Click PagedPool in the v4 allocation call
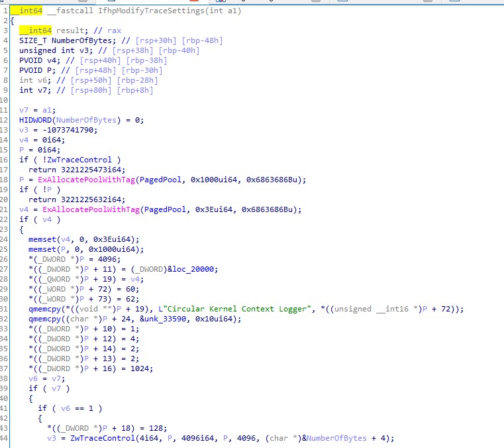 [x=165, y=209]
